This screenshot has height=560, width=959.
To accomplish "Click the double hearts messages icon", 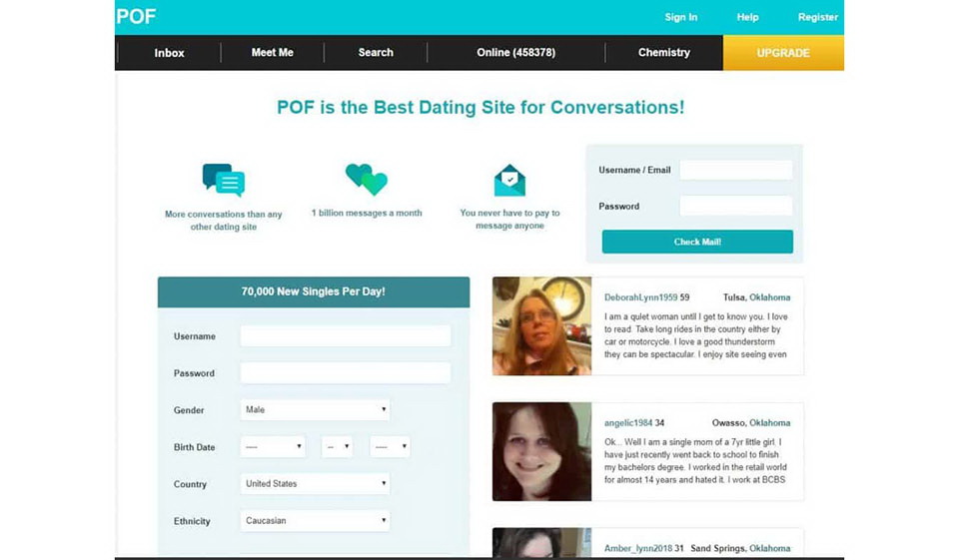I will tap(366, 180).
